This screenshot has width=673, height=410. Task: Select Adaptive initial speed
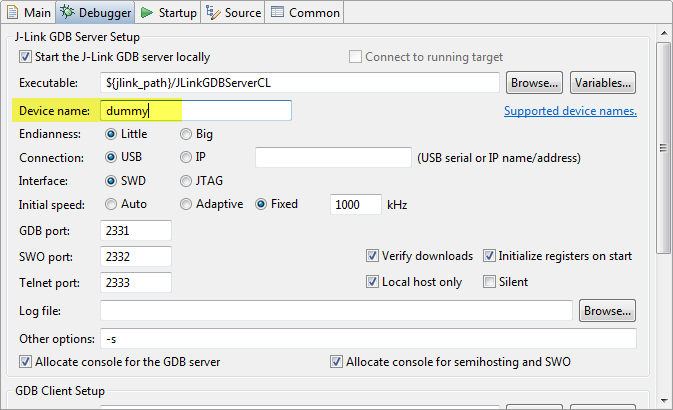pos(187,205)
